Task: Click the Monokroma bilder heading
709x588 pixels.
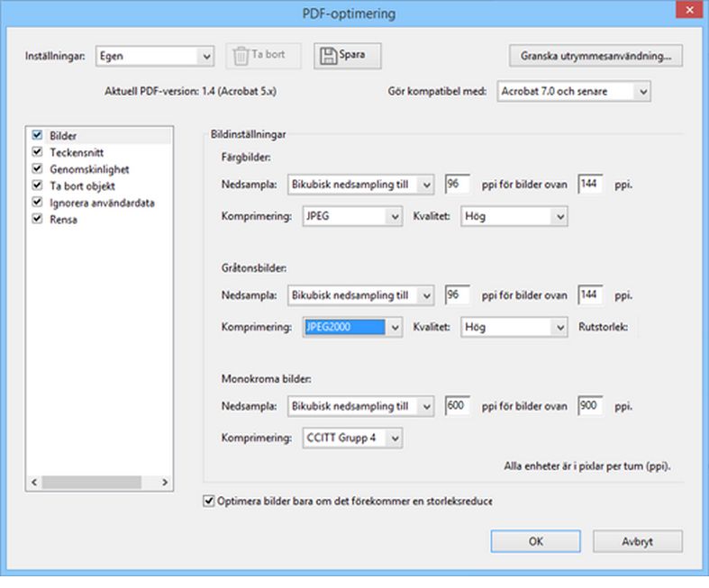Action: click(x=267, y=379)
